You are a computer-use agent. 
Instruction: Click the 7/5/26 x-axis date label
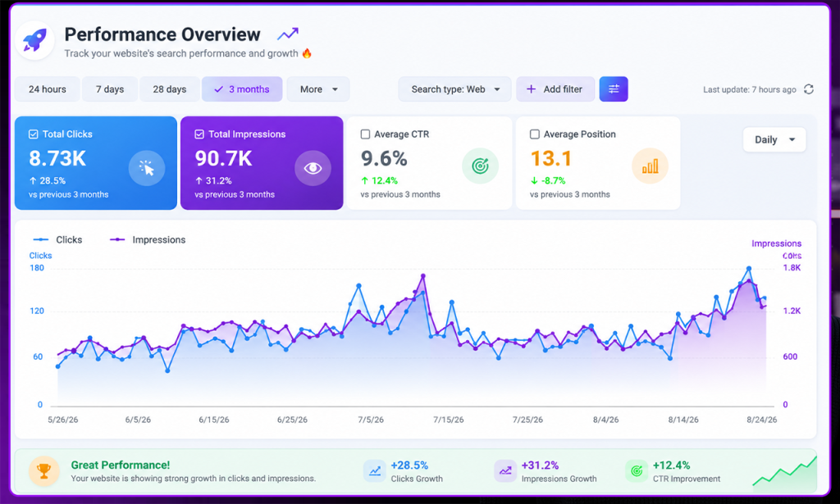click(371, 420)
